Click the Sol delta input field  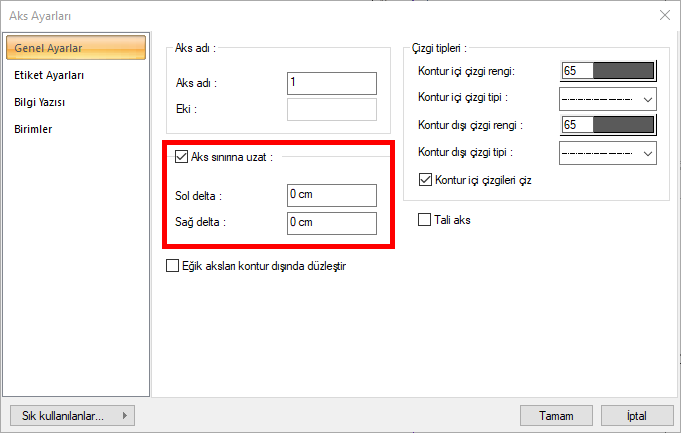[x=331, y=195]
